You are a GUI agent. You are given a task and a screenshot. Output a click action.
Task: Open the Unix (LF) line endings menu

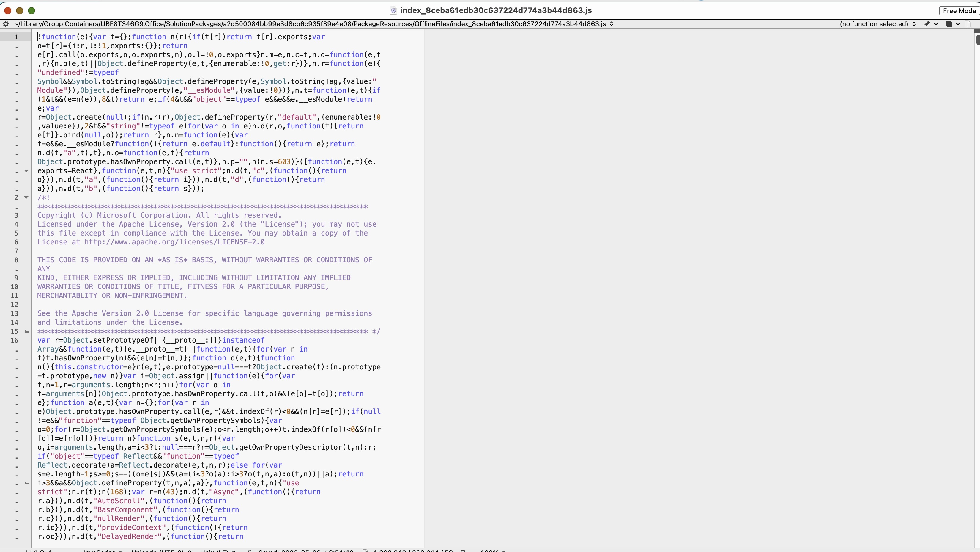click(x=218, y=551)
